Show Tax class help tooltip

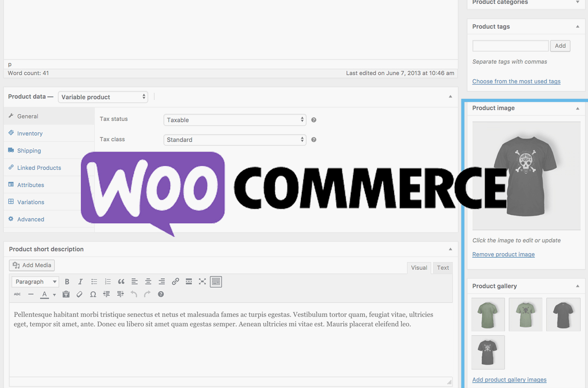[x=314, y=140]
